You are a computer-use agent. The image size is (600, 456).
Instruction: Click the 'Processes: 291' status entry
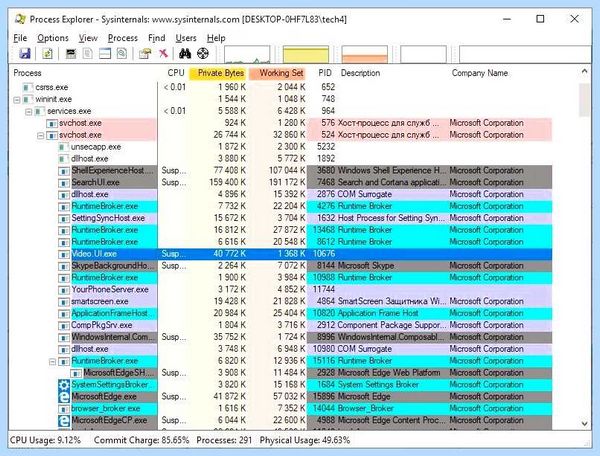[224, 440]
